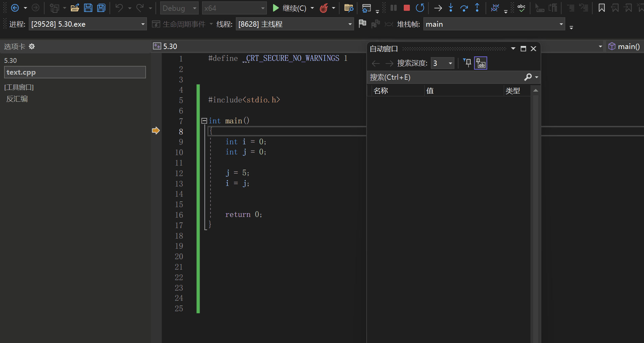The height and width of the screenshot is (343, 644).
Task: Open the x64 platform dropdown
Action: point(234,8)
